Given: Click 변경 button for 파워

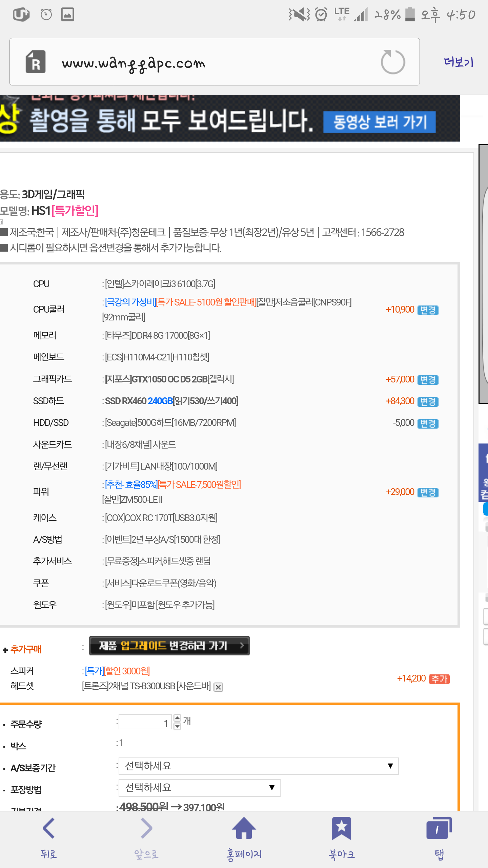Looking at the screenshot, I should [x=428, y=492].
